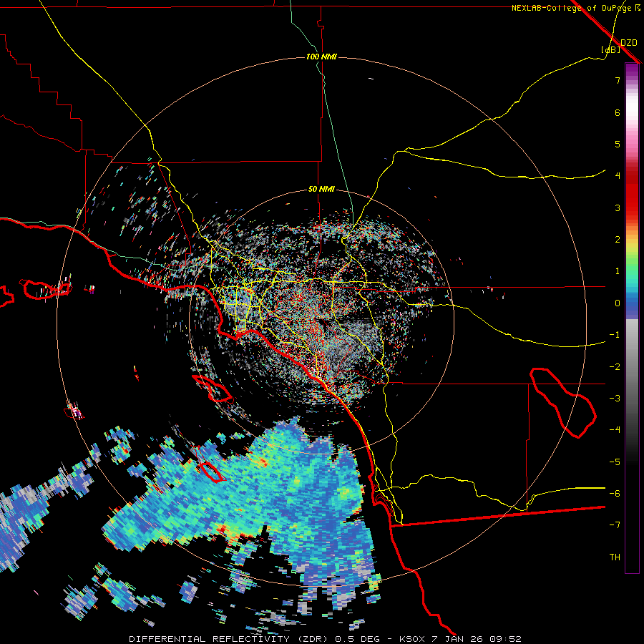Viewport: 644px width, 644px height.
Task: Click the TH threshold label on scale
Action: pyautogui.click(x=615, y=557)
